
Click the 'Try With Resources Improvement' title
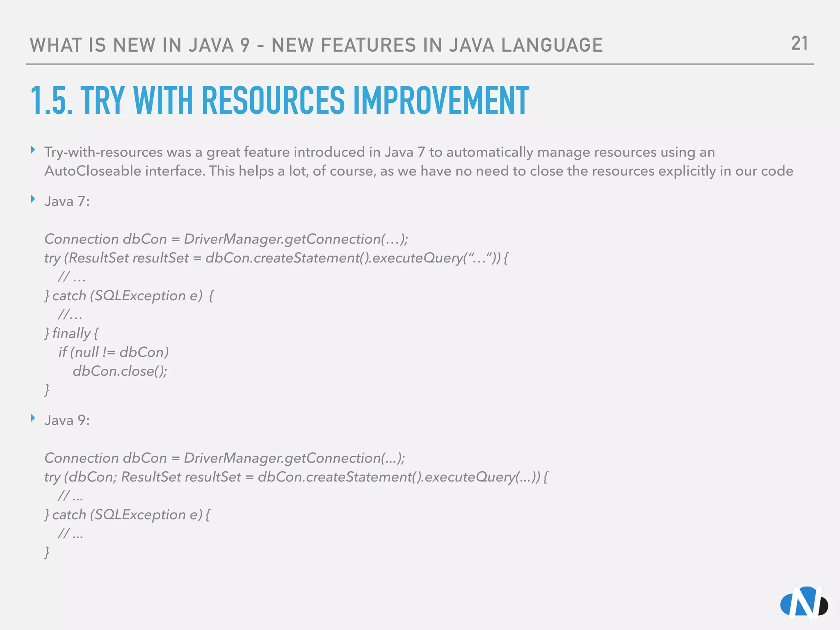[x=279, y=100]
